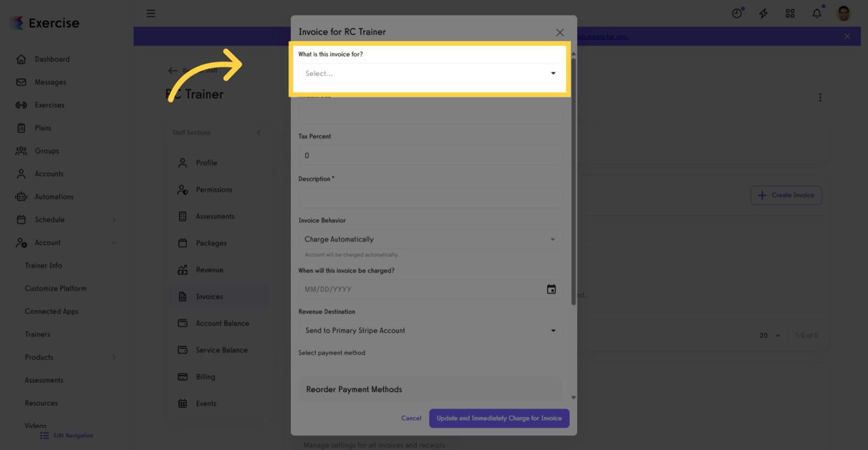Screen dimensions: 868x450
Task: Click the Description input field
Action: point(430,198)
